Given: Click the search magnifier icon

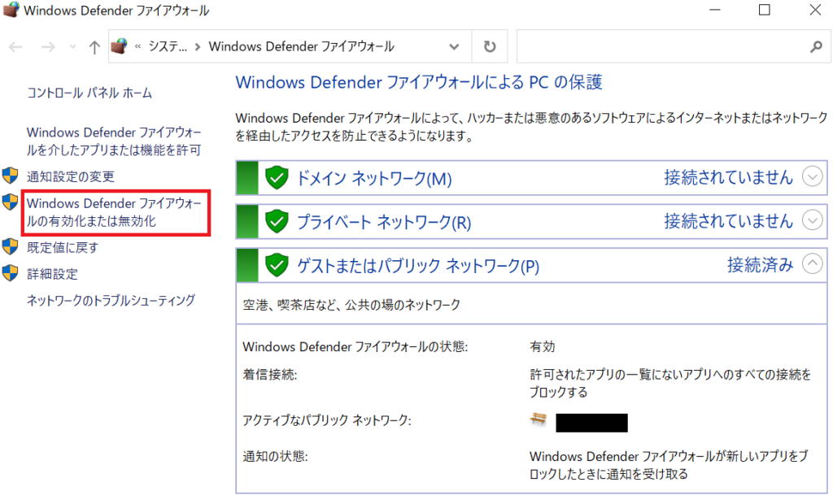Looking at the screenshot, I should point(816,46).
